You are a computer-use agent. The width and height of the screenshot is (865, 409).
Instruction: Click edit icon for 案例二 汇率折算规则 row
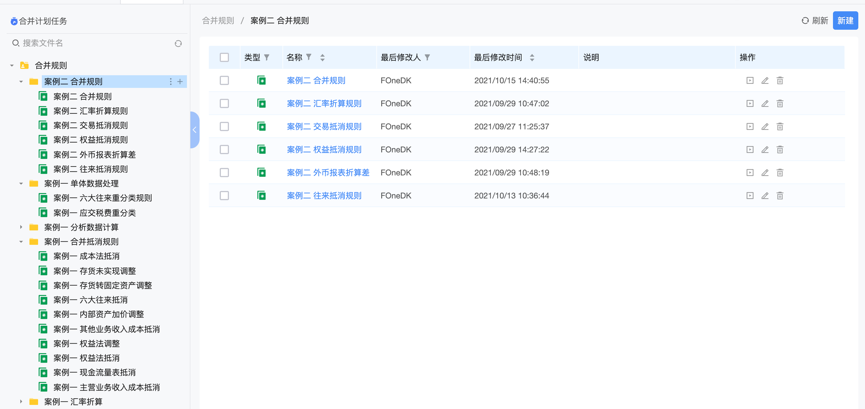click(765, 103)
